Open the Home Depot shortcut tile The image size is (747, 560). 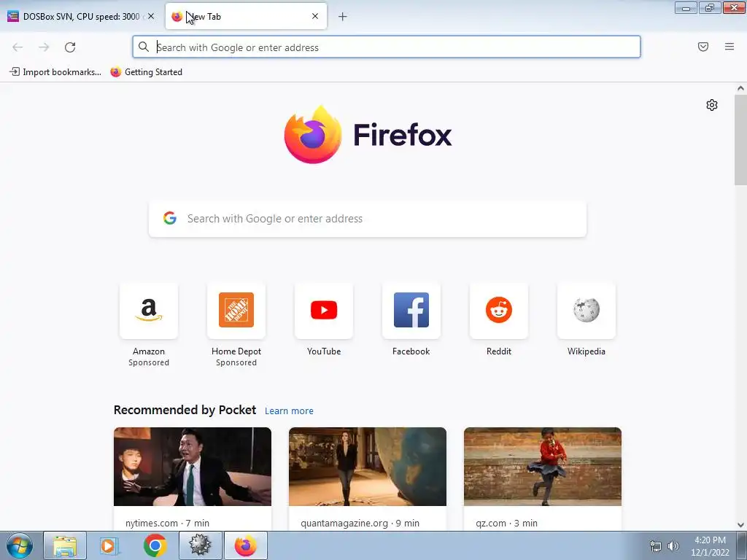[x=236, y=311]
